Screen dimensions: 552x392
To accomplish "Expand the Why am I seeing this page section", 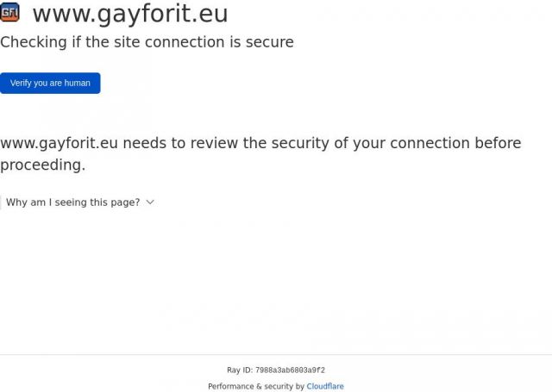I will pyautogui.click(x=72, y=202).
